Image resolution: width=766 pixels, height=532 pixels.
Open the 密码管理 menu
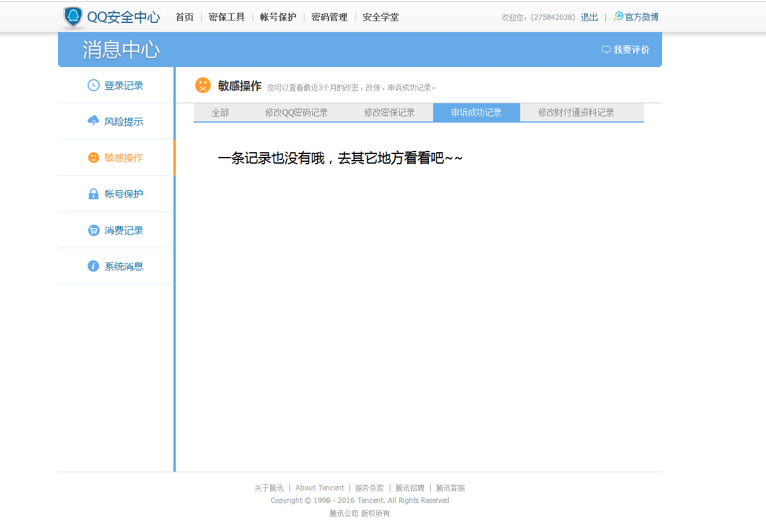329,17
